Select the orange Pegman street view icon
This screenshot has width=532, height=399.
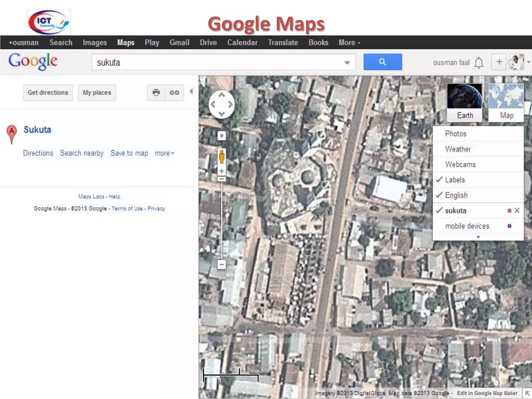pos(222,157)
